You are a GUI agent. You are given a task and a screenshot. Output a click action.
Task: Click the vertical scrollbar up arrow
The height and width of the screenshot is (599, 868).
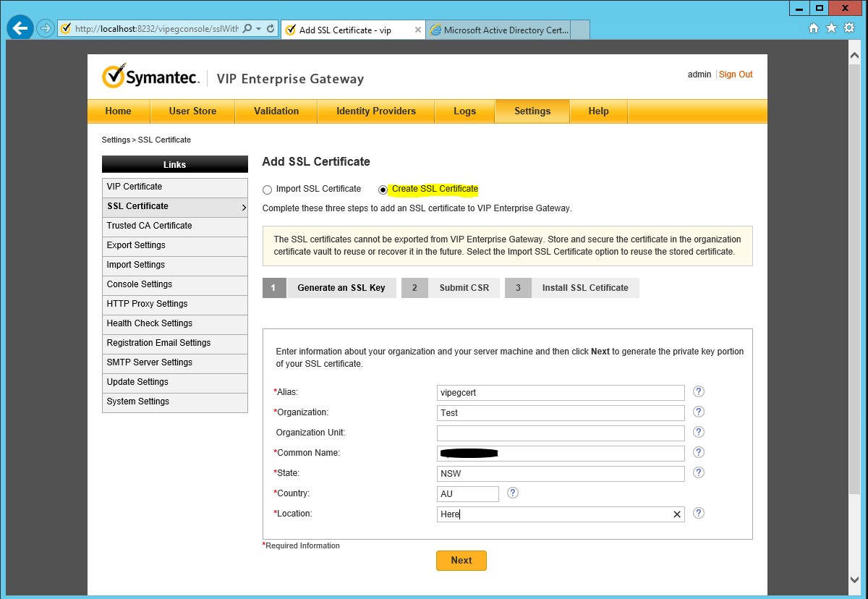855,56
